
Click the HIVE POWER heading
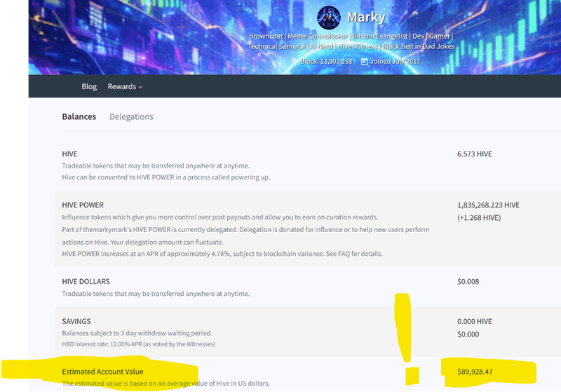[x=83, y=205]
